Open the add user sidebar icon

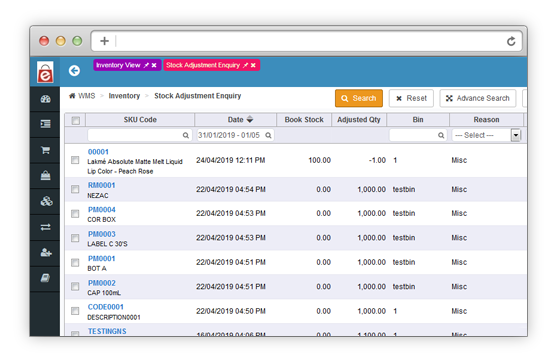(46, 253)
